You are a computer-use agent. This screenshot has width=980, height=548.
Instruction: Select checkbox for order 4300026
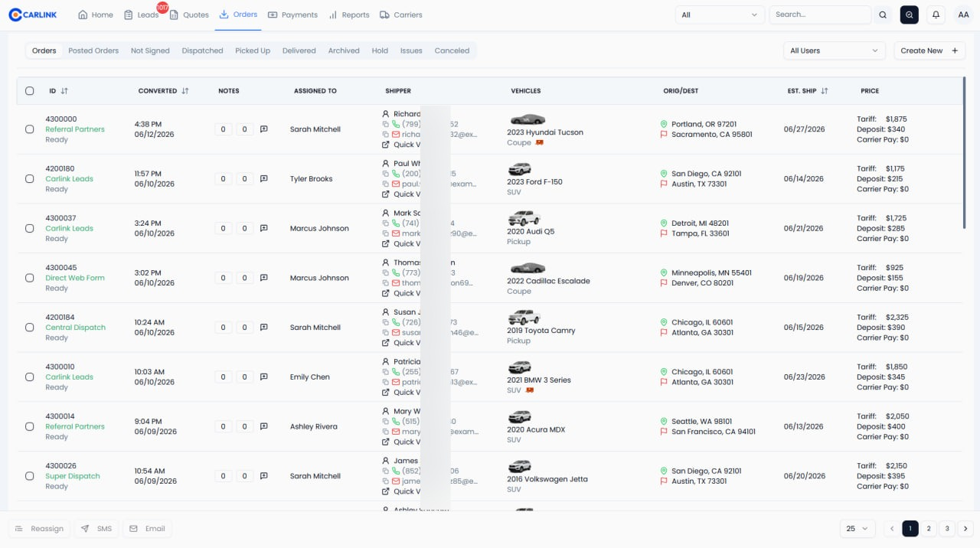tap(30, 476)
